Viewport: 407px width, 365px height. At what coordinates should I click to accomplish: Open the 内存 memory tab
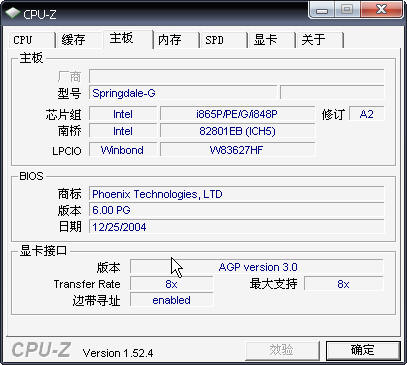176,40
